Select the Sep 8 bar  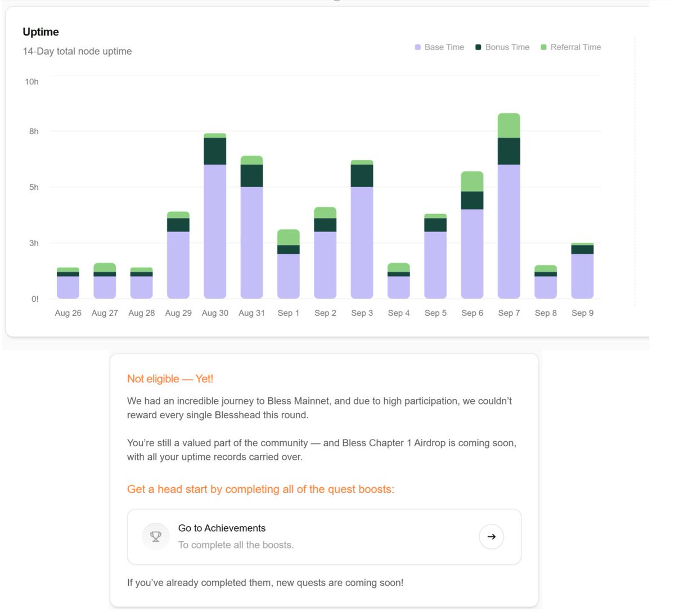[x=546, y=282]
